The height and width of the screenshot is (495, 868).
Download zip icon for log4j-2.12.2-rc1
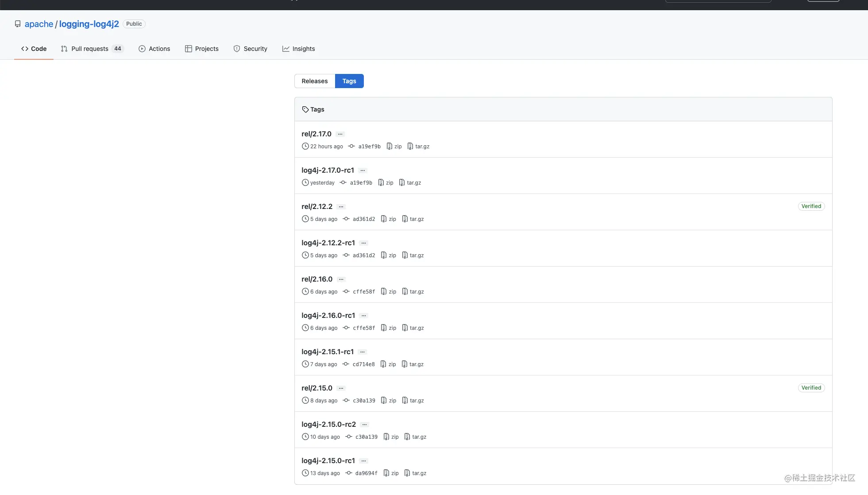pos(384,255)
